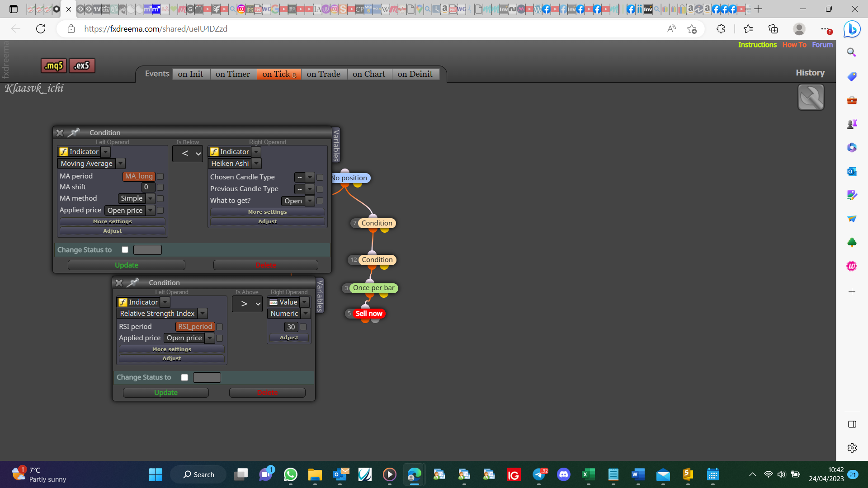
Task: Switch to the on Init tab
Action: [x=190, y=74]
